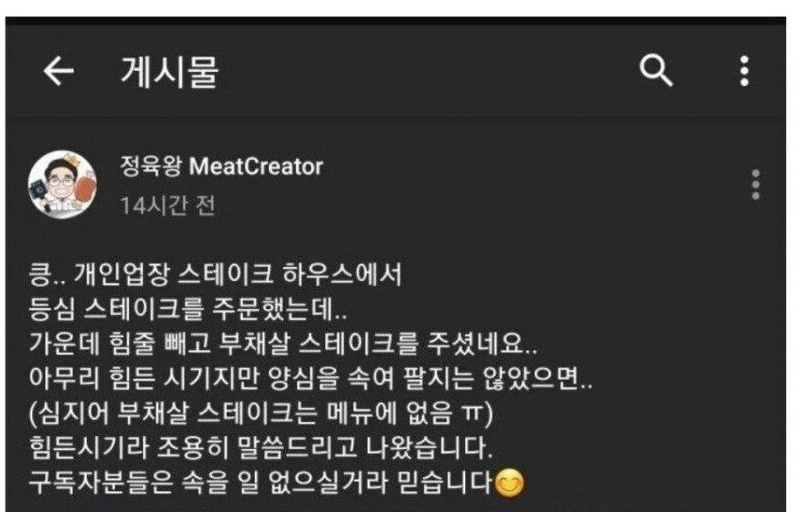
Task: Click the "MeatCreator" part of the channel name
Action: tap(256, 166)
